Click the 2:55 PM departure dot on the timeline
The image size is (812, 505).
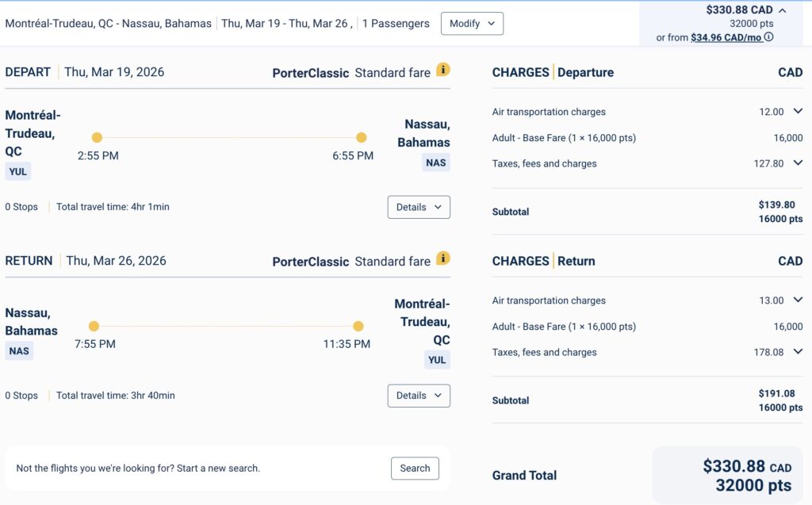coord(97,137)
